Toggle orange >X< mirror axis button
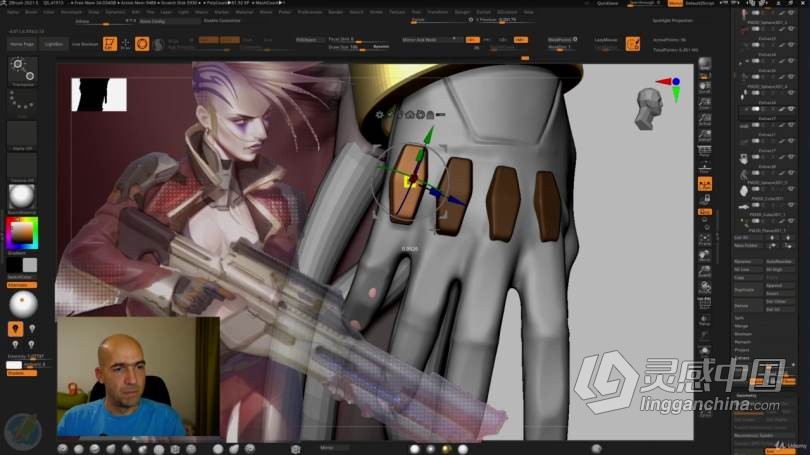The height and width of the screenshot is (455, 810). (x=472, y=40)
